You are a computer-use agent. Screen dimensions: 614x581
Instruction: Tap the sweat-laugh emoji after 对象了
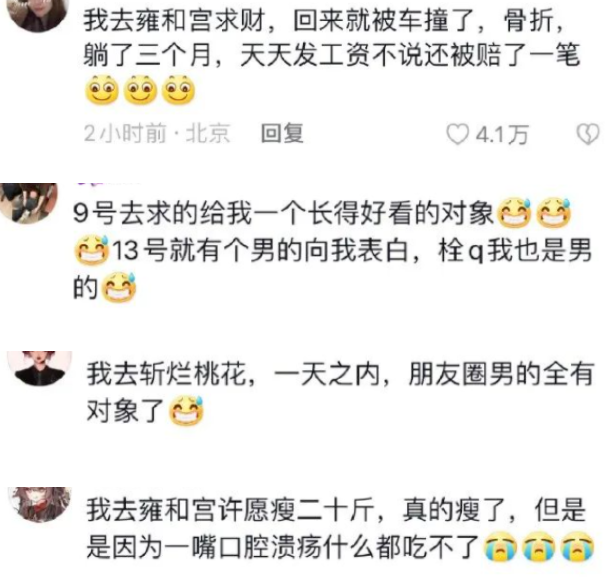[186, 410]
